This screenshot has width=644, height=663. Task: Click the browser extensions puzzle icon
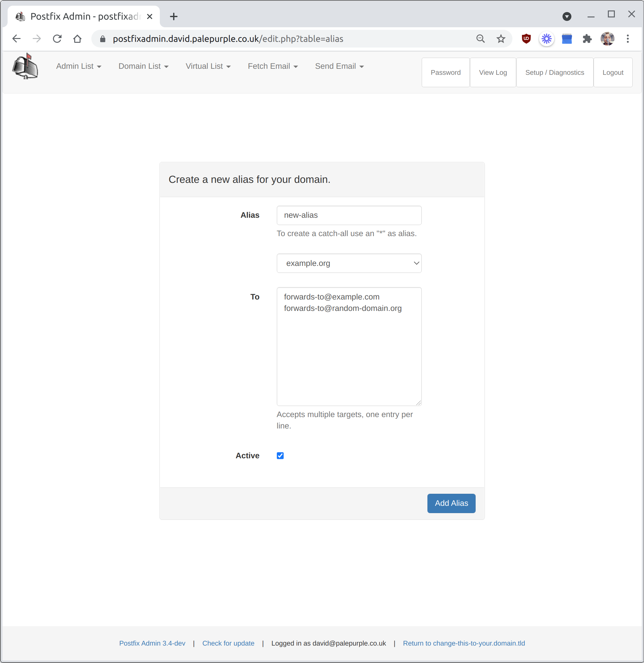pos(588,39)
